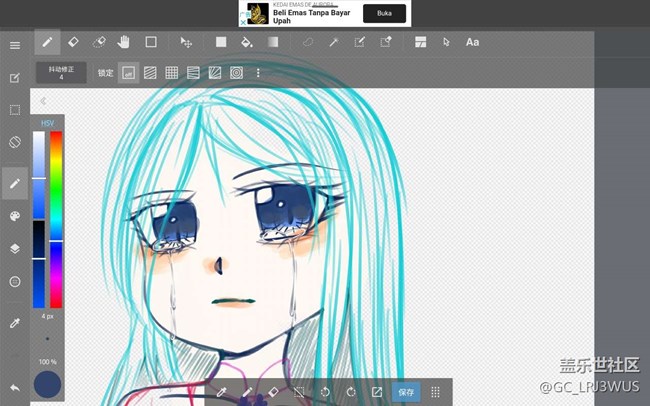
Task: Pick the Magic Wand selection tool
Action: [334, 42]
